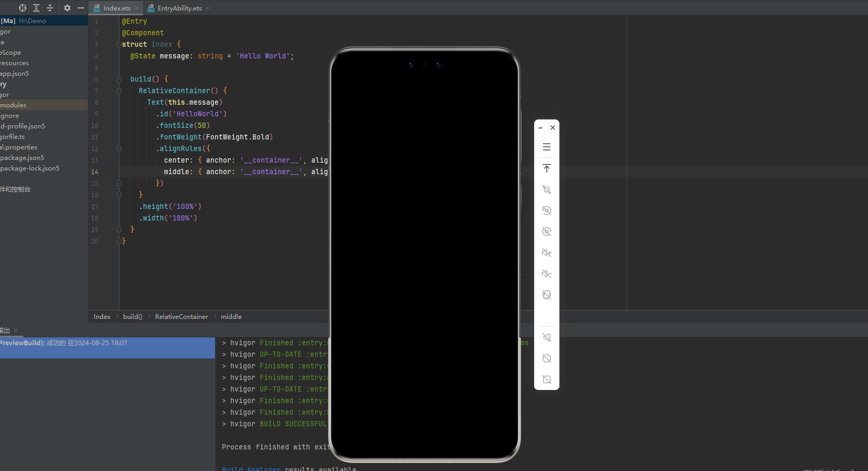Collapse the RelativeContainer() code block
868x471 pixels.
pos(119,91)
